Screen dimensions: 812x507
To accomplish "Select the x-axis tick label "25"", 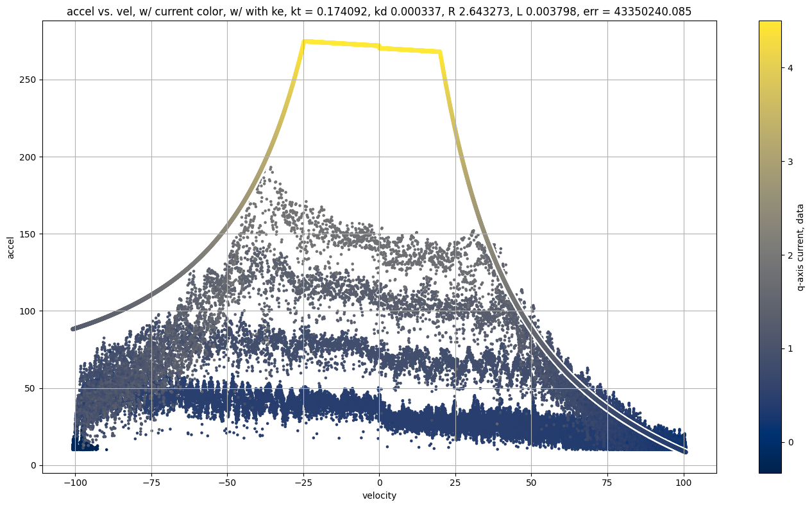I will (x=455, y=481).
